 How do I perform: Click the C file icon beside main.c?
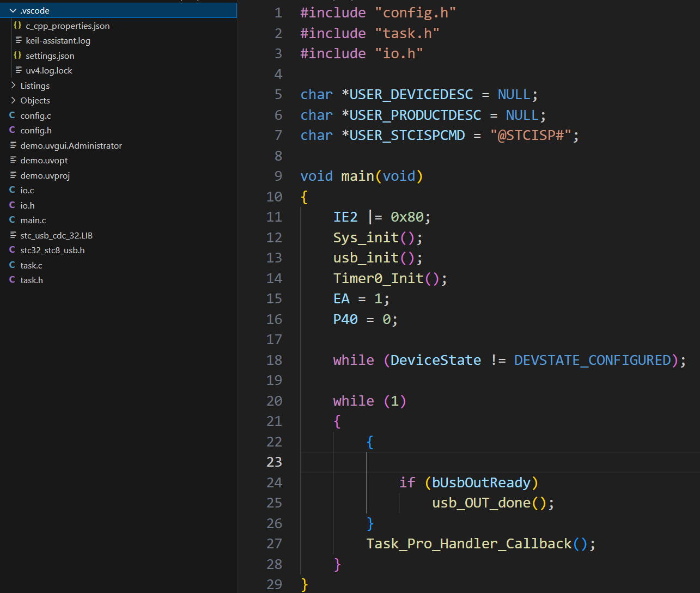click(x=12, y=220)
